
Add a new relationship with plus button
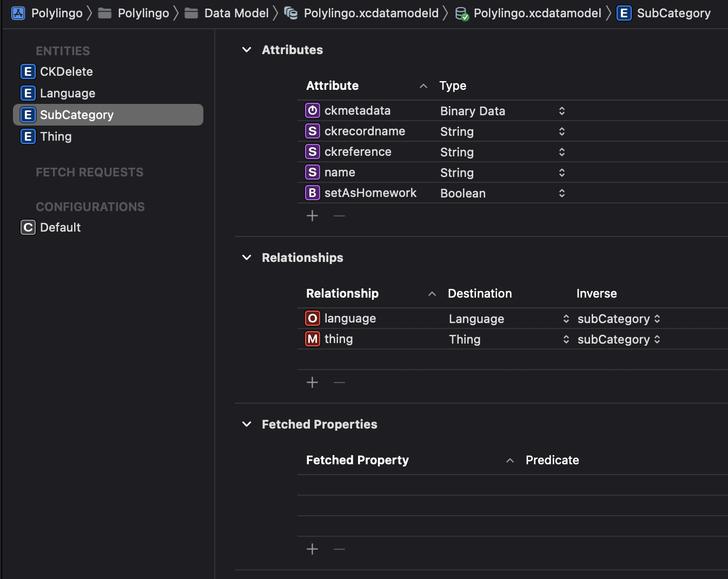(312, 383)
